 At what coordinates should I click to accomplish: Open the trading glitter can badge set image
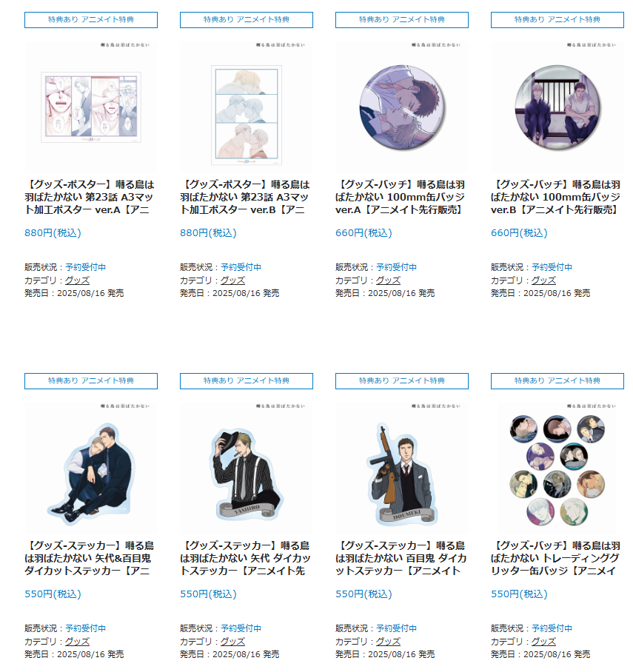[557, 468]
